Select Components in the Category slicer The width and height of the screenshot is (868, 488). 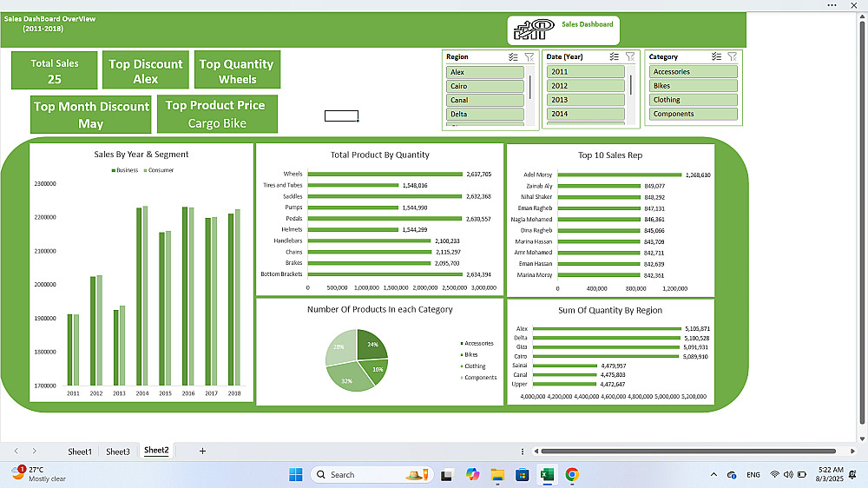pos(693,114)
